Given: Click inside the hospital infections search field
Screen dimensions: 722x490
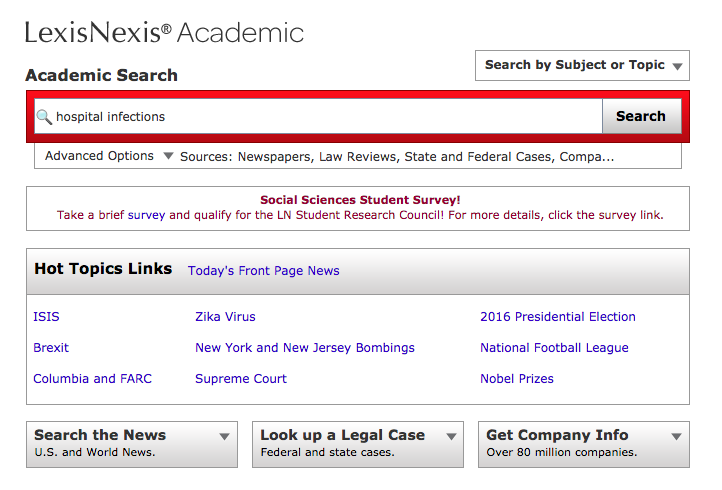Looking at the screenshot, I should click(x=319, y=117).
